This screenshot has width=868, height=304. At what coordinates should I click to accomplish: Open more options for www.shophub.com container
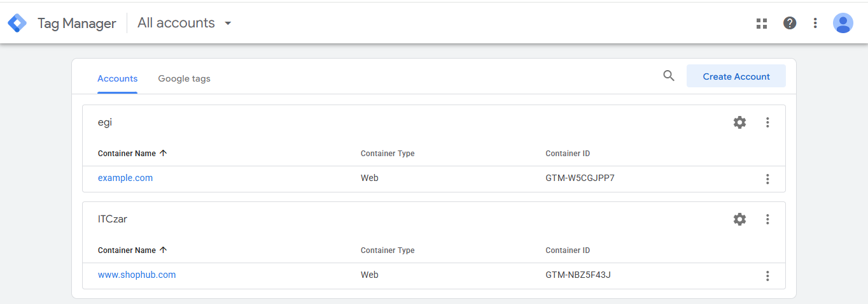click(x=767, y=276)
